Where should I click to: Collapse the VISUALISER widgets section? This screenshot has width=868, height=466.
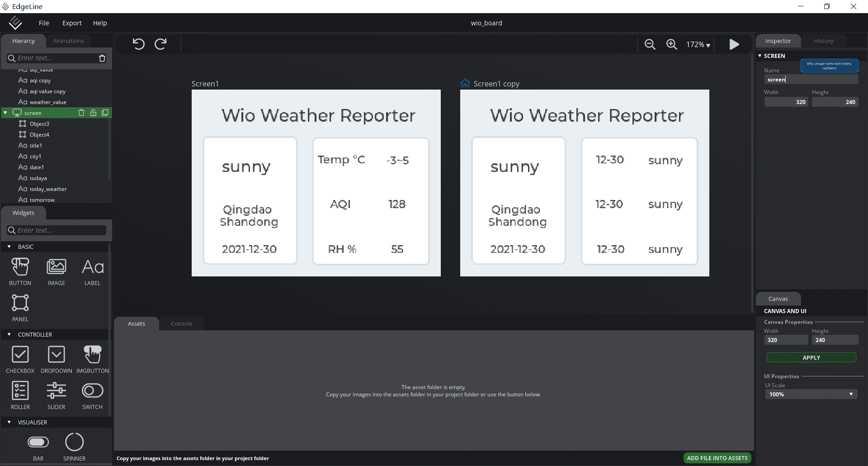(9, 422)
